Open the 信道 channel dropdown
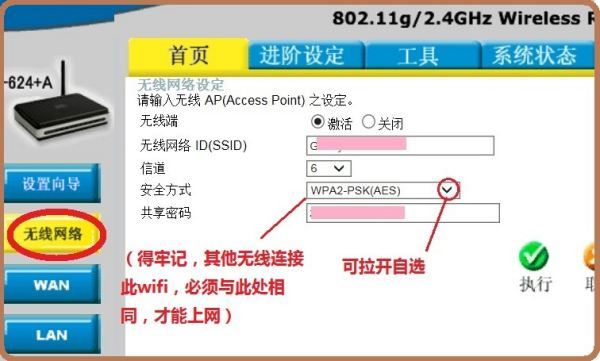Viewport: 600px width, 361px height. pos(329,168)
